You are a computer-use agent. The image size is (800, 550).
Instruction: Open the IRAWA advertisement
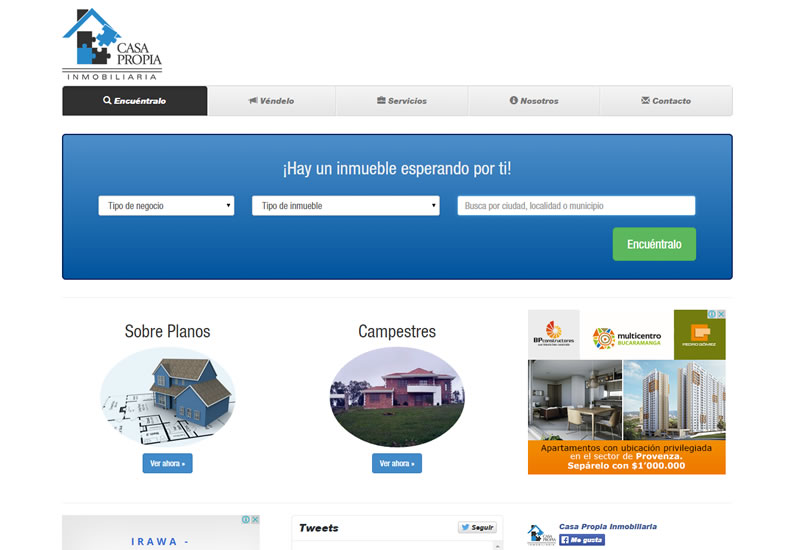point(161,533)
